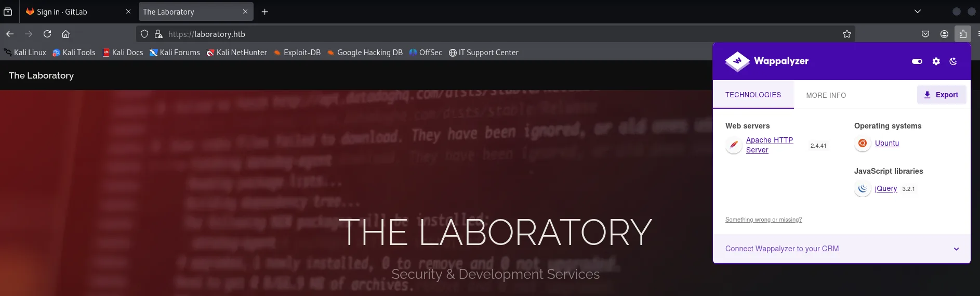Switch Wappalyzer to dark mode

tap(953, 61)
